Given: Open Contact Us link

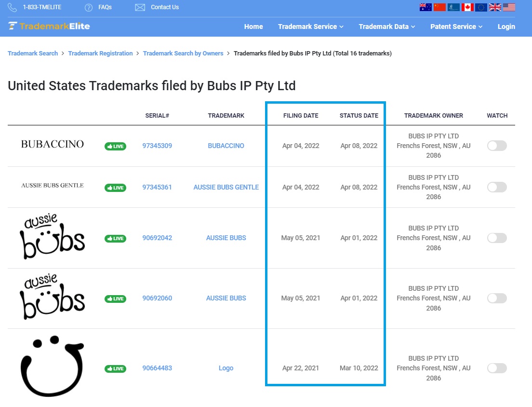Looking at the screenshot, I should tap(164, 7).
